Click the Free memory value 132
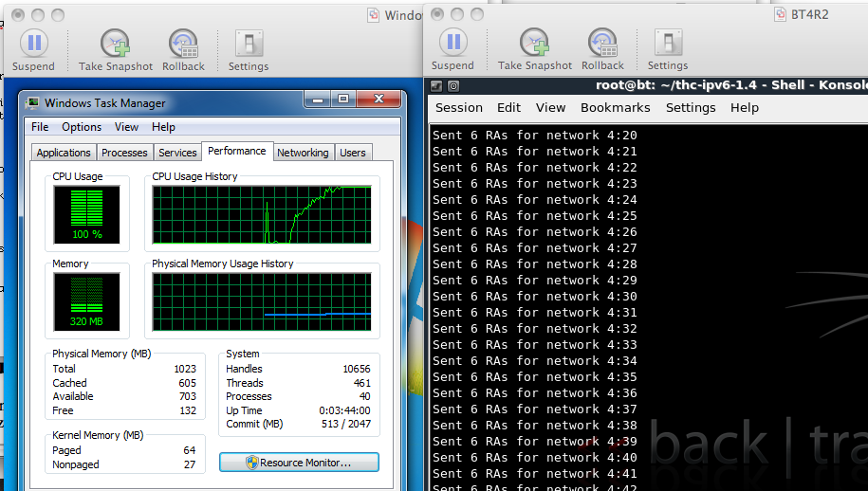The height and width of the screenshot is (491, 868). (x=188, y=410)
